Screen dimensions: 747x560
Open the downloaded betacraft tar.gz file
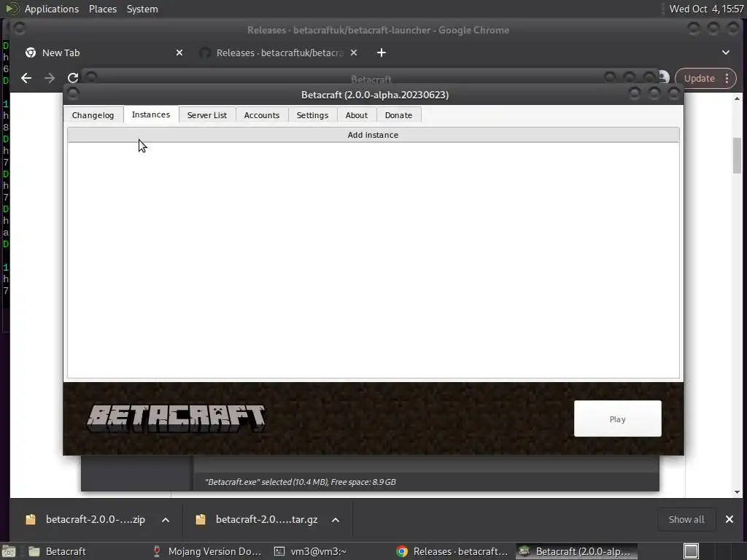click(x=266, y=519)
